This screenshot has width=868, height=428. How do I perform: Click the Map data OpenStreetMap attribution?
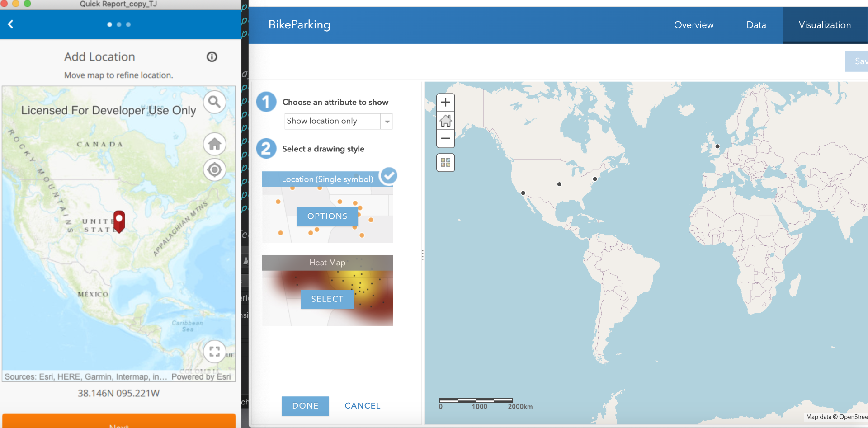tap(836, 417)
